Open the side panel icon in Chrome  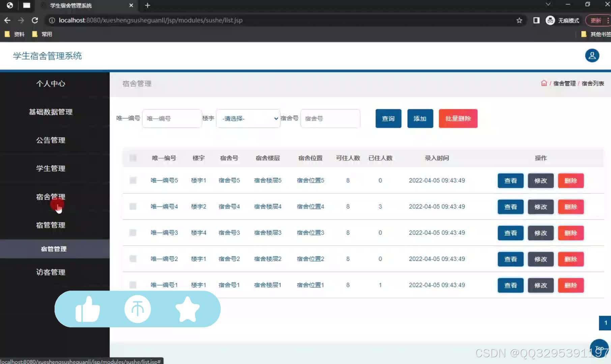536,20
